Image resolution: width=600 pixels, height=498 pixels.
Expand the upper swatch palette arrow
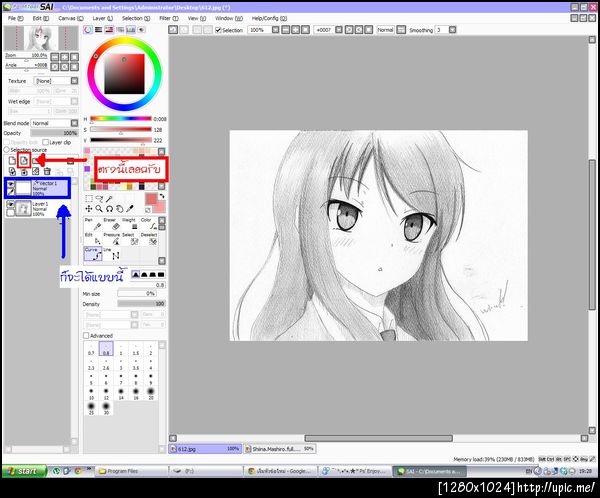pyautogui.click(x=161, y=152)
